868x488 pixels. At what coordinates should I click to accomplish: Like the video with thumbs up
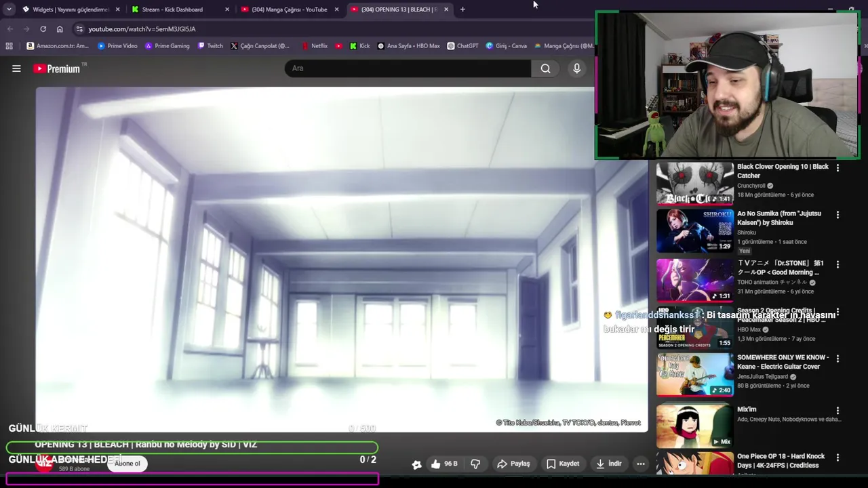click(444, 464)
